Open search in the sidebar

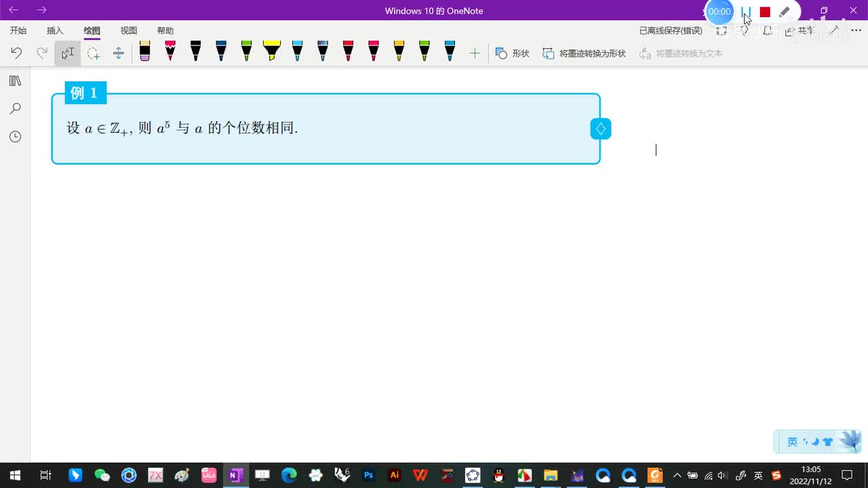[x=15, y=108]
